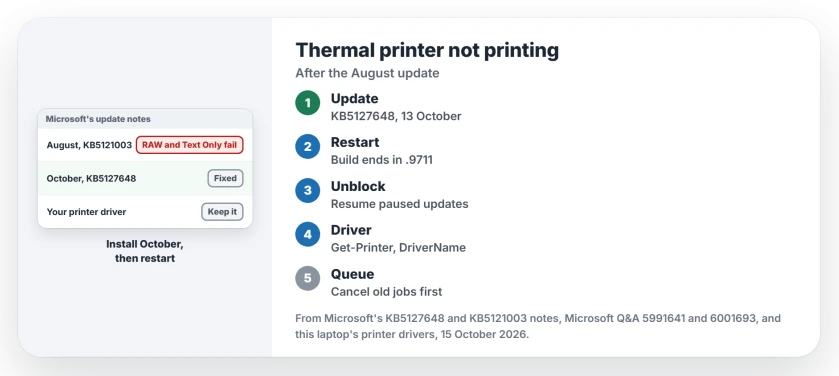Select the 'Thermal printer not printing' heading
839x376 pixels.
click(427, 50)
